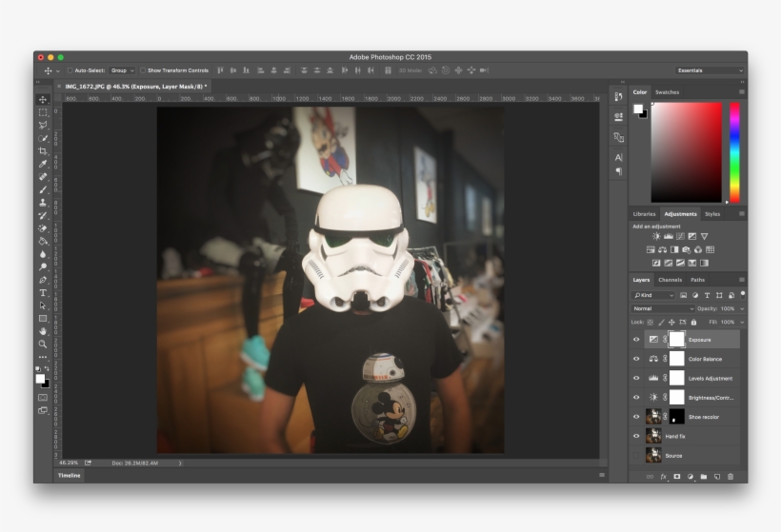Change screen mode icon in toolbar
The image size is (781, 532).
click(x=43, y=410)
